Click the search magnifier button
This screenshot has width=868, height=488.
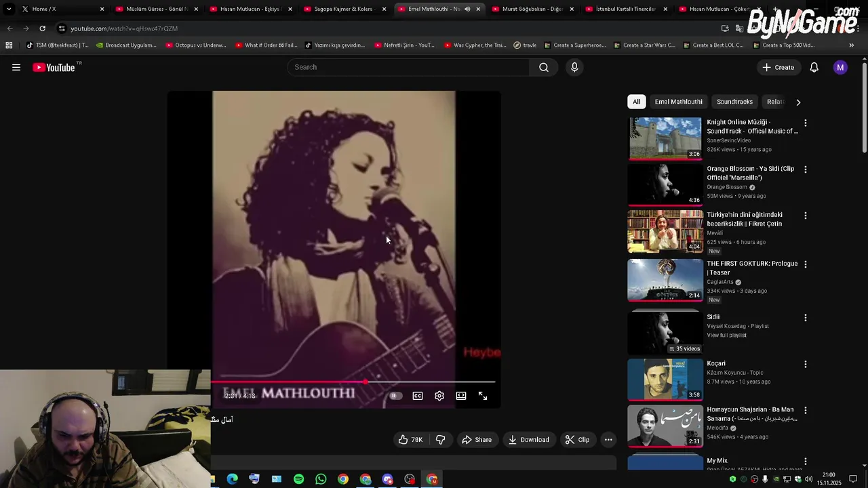[x=544, y=67]
